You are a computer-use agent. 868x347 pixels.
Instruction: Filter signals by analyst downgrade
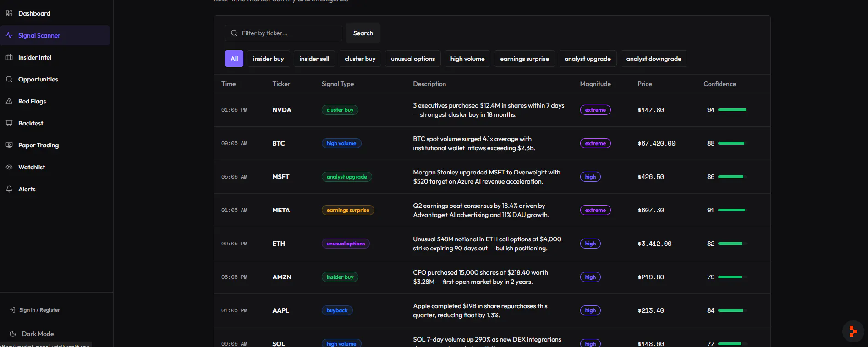pos(654,59)
